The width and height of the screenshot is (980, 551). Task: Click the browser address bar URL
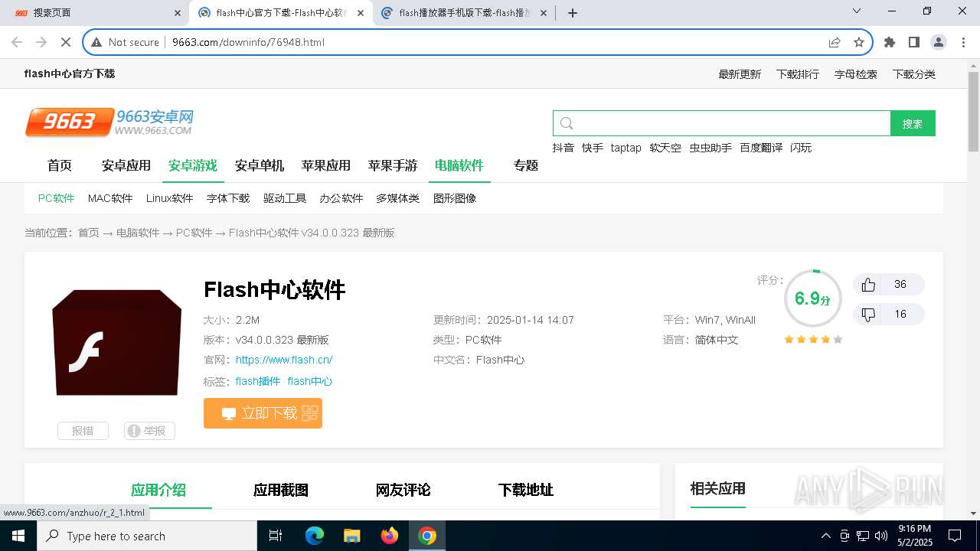(248, 42)
